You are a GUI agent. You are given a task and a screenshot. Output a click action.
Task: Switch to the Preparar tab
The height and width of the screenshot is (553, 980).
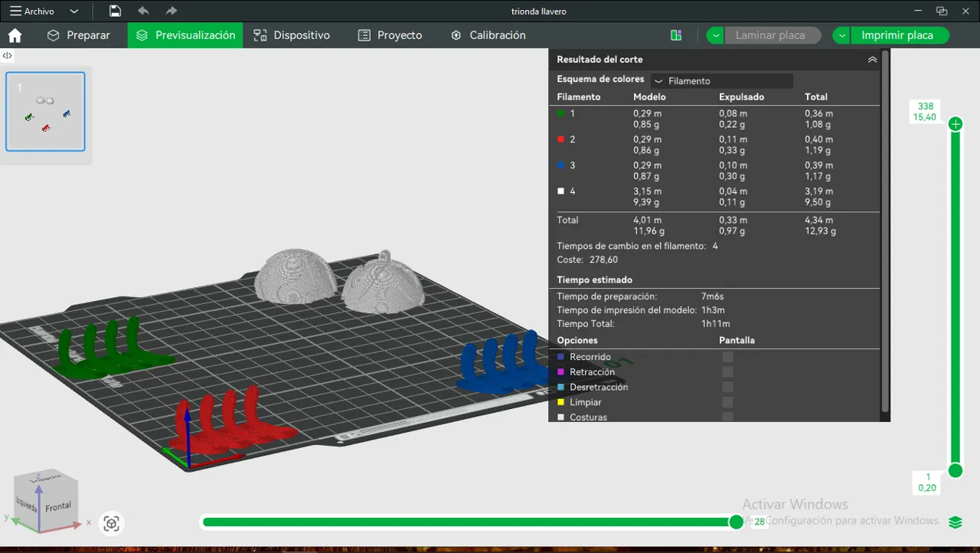pyautogui.click(x=78, y=35)
